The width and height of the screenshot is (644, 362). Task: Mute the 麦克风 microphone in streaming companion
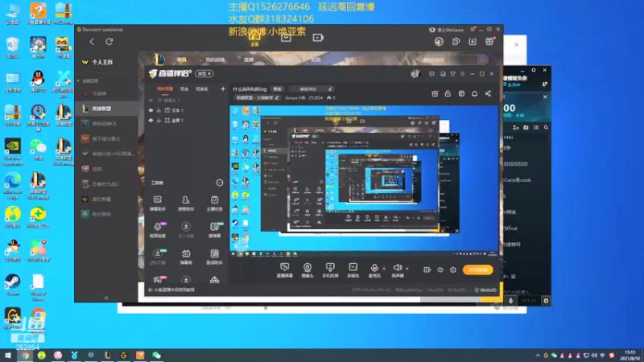374,270
